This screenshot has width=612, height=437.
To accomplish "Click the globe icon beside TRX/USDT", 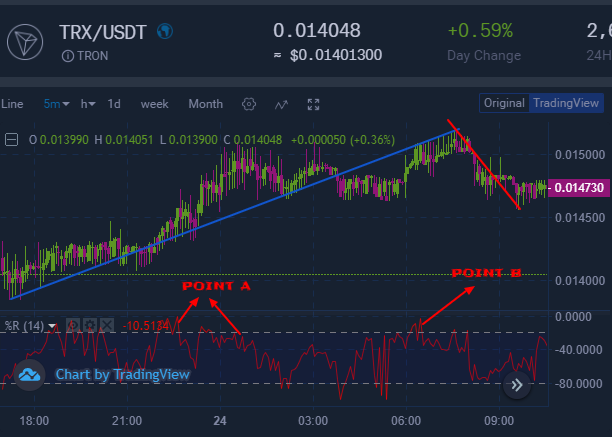I will coord(165,31).
